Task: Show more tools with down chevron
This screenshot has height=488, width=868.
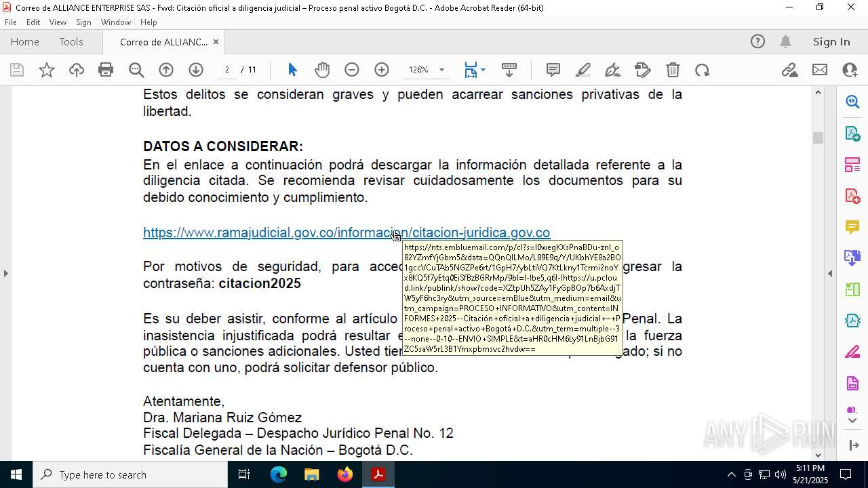Action: 852,421
